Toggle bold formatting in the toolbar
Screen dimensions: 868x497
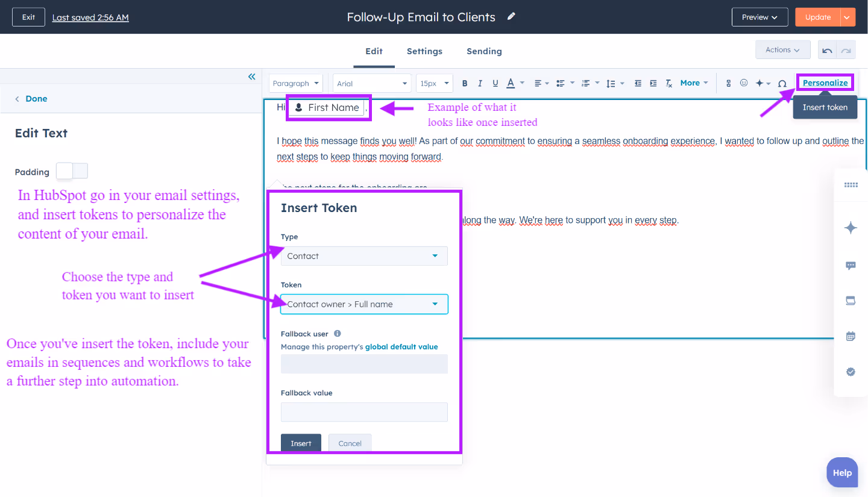click(x=464, y=83)
